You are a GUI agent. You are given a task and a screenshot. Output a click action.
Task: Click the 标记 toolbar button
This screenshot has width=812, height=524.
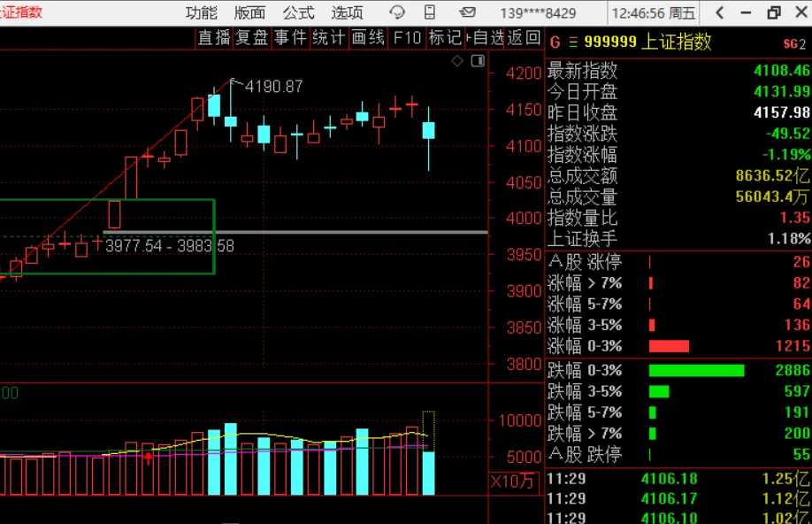coord(445,37)
